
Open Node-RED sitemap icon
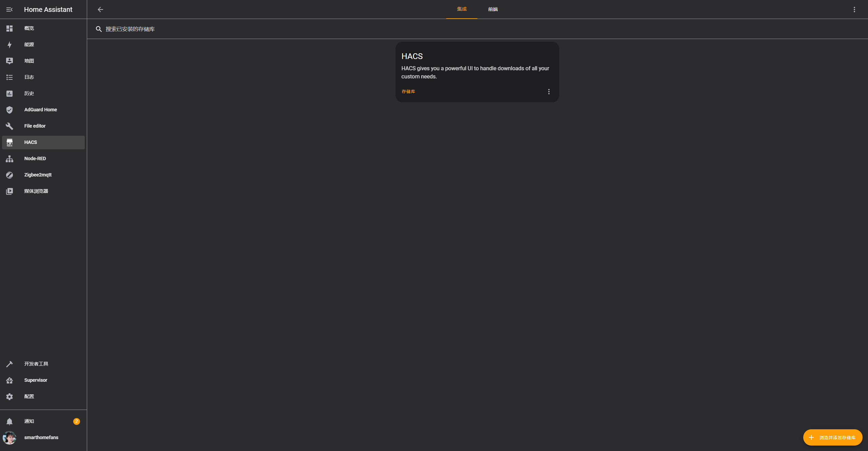coord(9,159)
